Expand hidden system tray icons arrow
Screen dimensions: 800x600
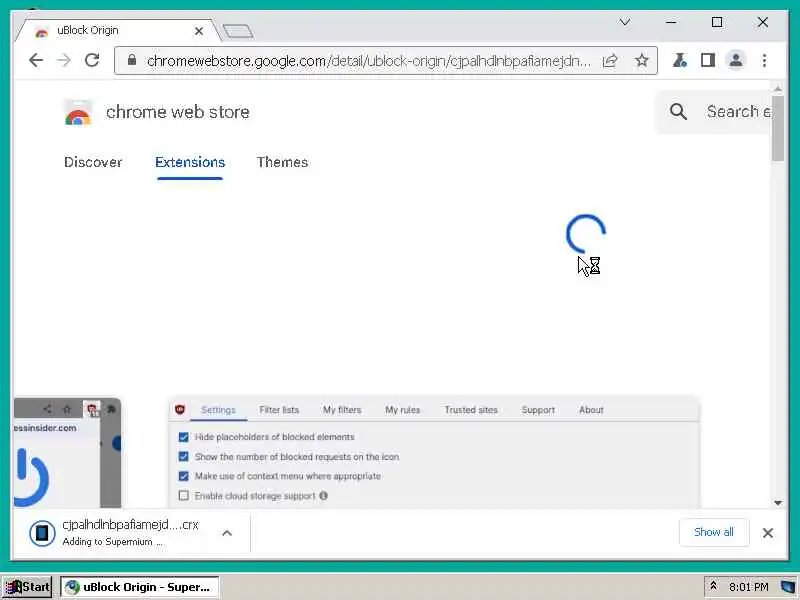coord(713,586)
